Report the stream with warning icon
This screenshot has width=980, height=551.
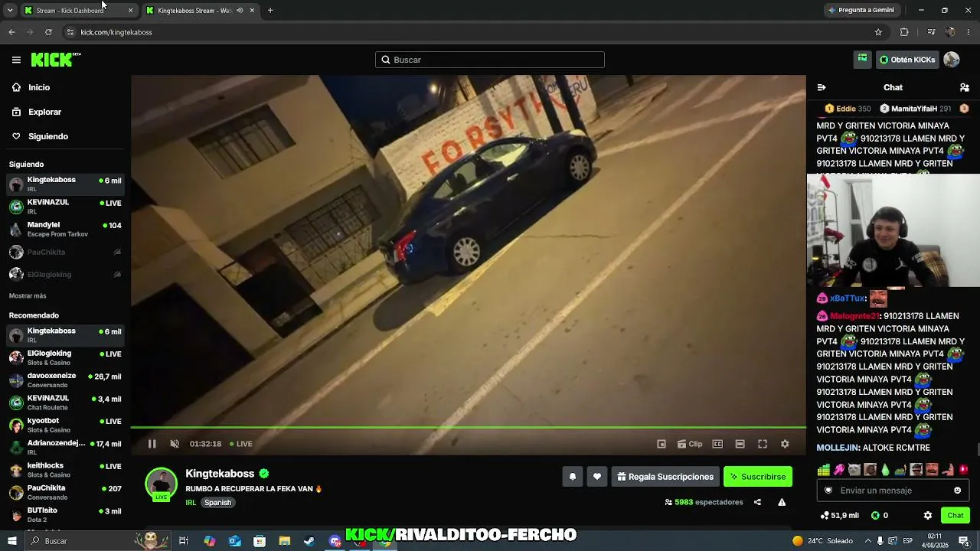(782, 503)
